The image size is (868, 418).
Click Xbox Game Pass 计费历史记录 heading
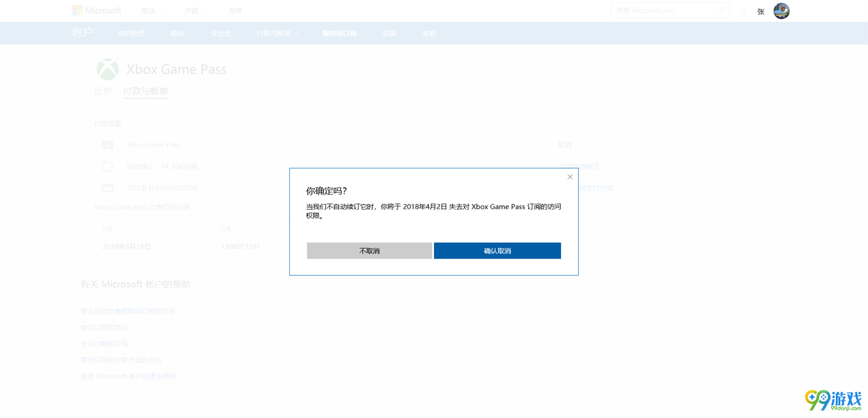pos(142,207)
